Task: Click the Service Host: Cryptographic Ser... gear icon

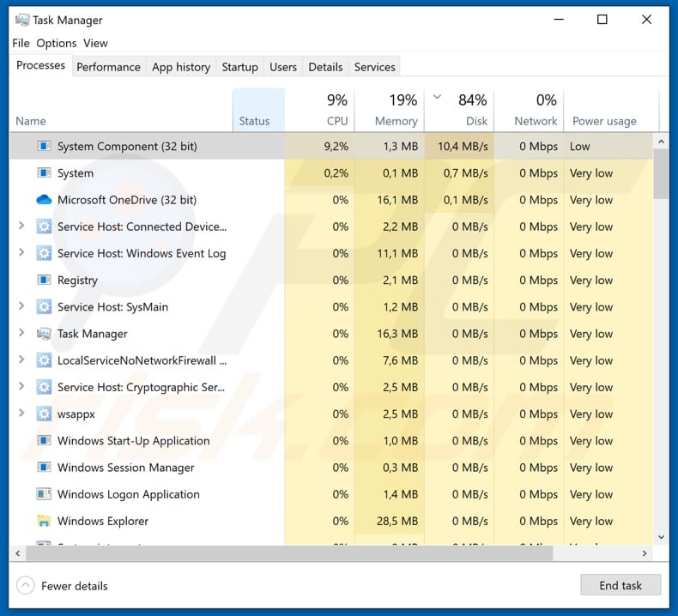Action: click(44, 387)
